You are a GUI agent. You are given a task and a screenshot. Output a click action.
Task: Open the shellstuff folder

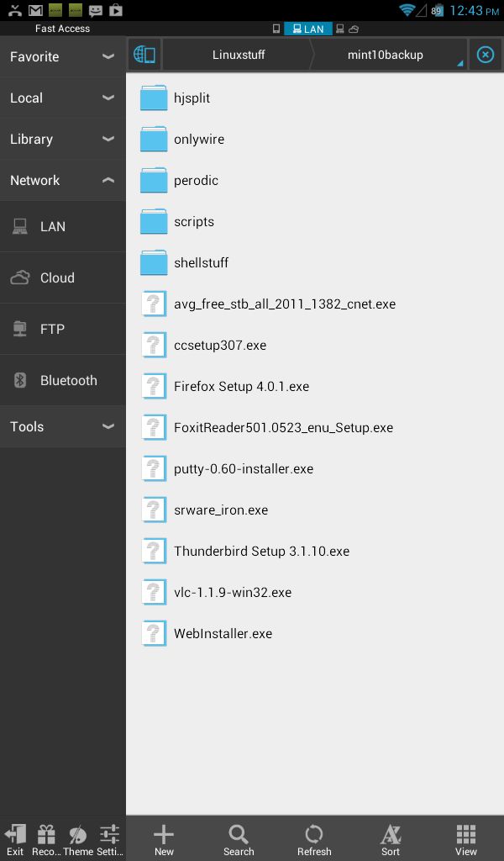pyautogui.click(x=315, y=262)
